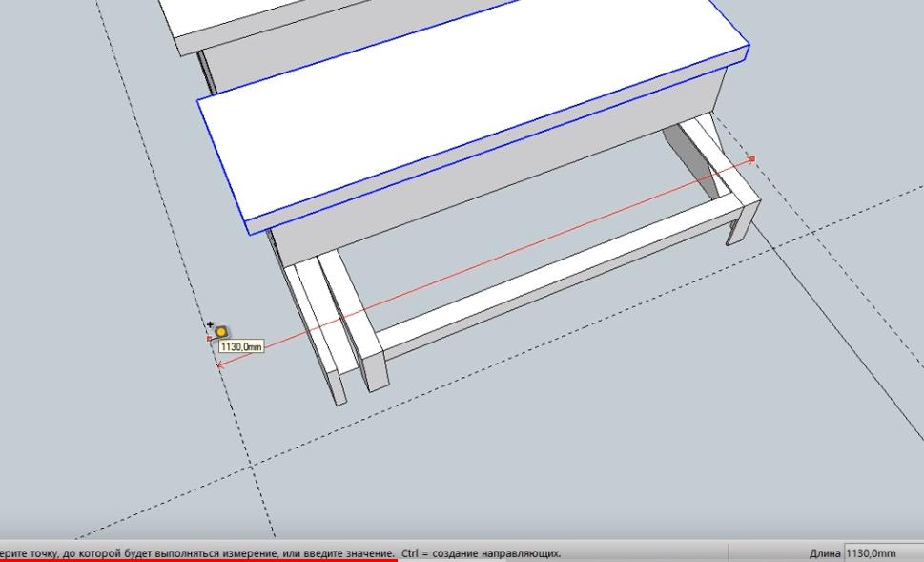Click the tape measure cursor icon
This screenshot has height=562, width=924.
tap(221, 331)
